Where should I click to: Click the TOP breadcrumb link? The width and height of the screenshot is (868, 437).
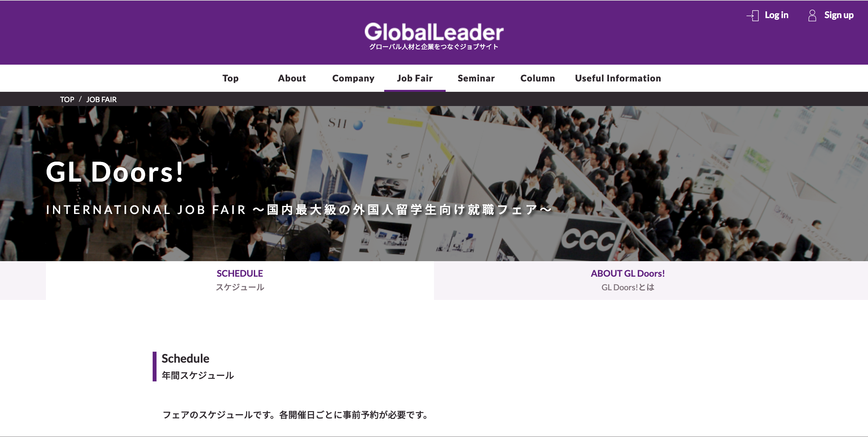coord(67,99)
